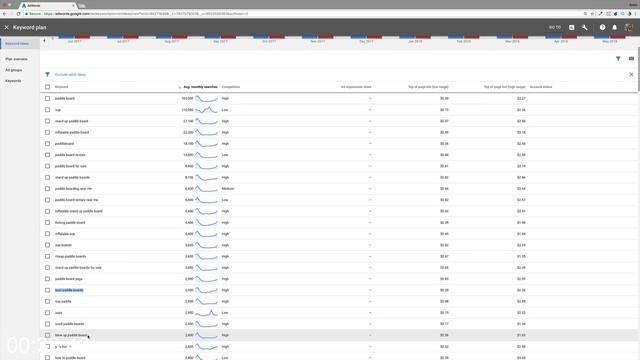640x360 pixels.
Task: Open the reports chart icon in the header
Action: [x=571, y=27]
